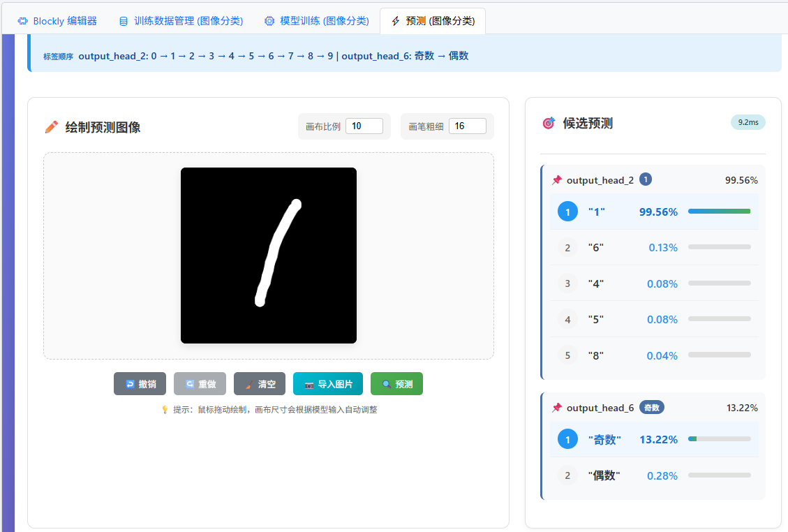Image resolution: width=788 pixels, height=532 pixels.
Task: Click the 绘制预测图像 heading
Action: pyautogui.click(x=103, y=127)
